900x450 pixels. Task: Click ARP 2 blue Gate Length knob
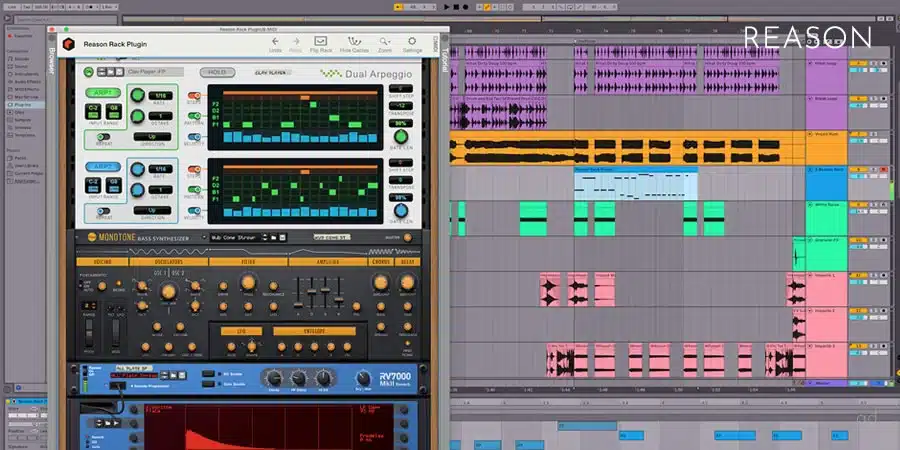tap(401, 211)
